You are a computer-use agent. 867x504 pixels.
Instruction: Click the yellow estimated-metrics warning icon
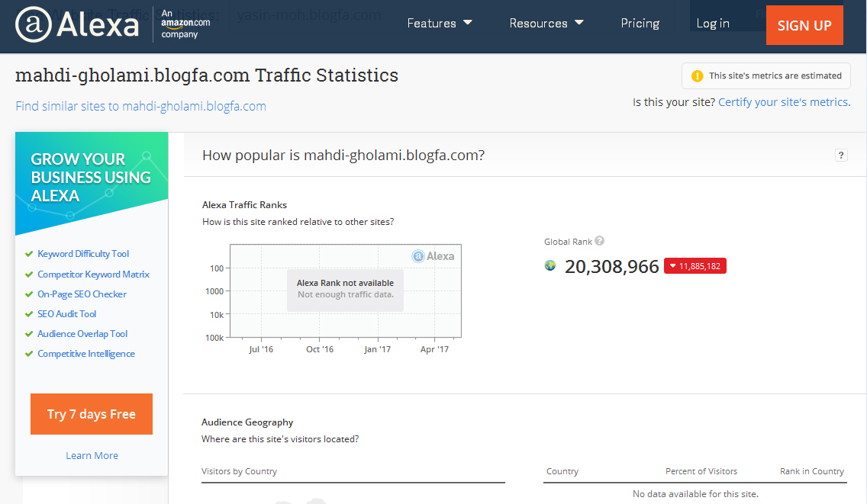[698, 75]
